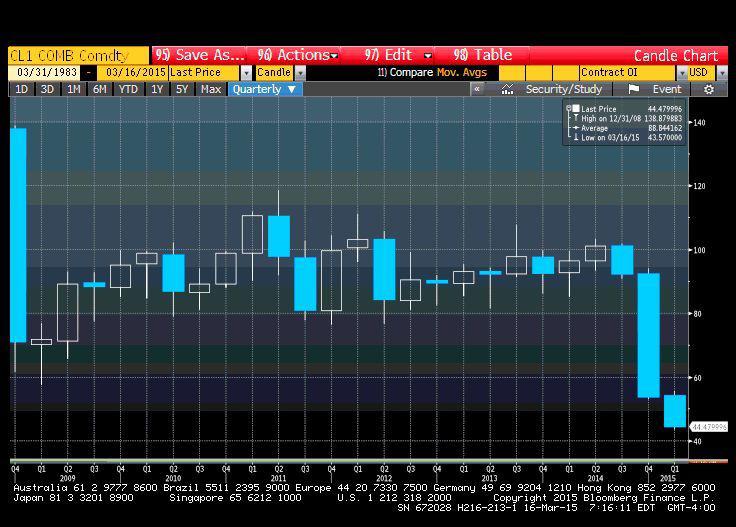Screen dimensions: 736x527
Task: Select the 1D time range tab
Action: tap(22, 89)
